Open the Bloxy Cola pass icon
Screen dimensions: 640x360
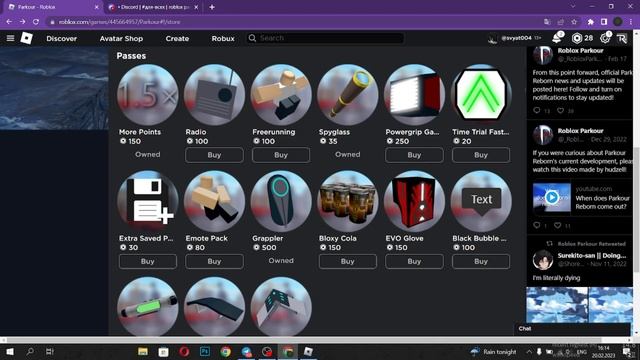348,201
